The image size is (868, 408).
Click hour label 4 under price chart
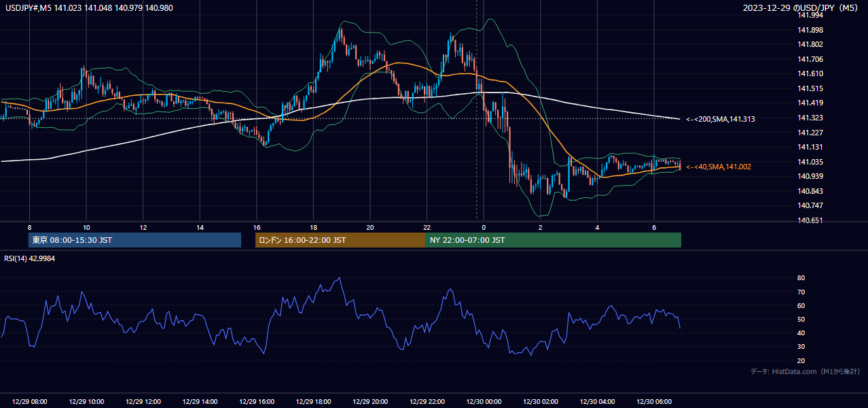(597, 227)
